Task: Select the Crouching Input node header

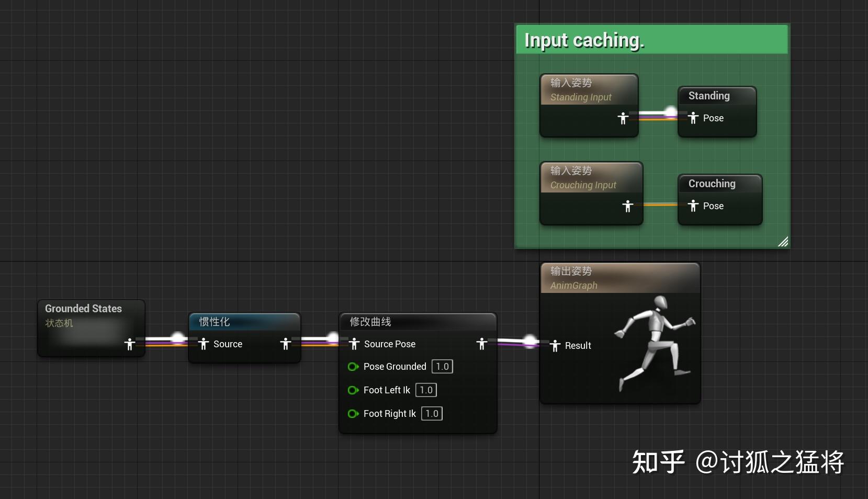Action: coord(591,177)
